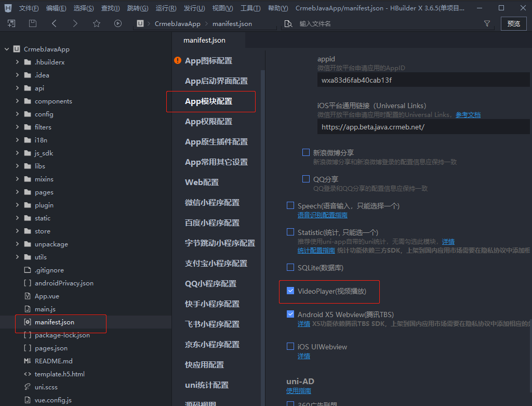Viewport: 532px width, 406px height.
Task: Click the iOS Universal Links input field
Action: 423,127
